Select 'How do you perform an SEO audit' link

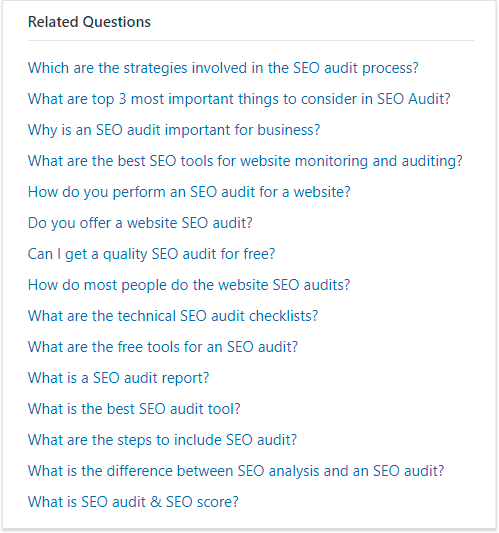(189, 192)
